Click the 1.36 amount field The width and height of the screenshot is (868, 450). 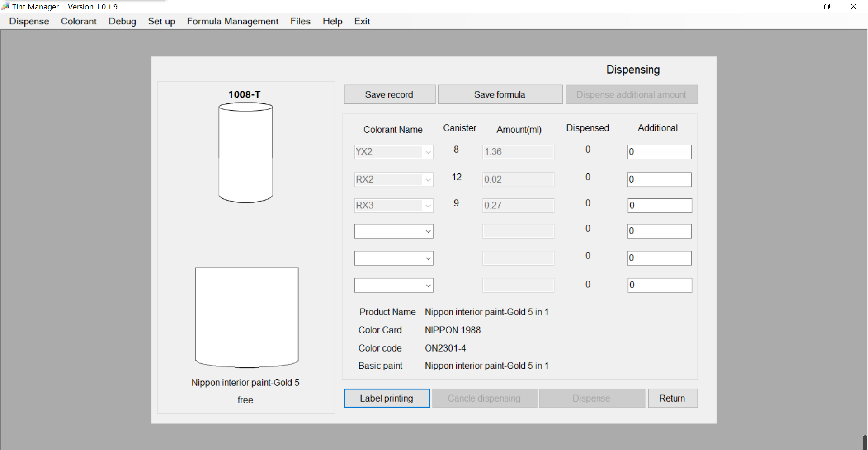(518, 152)
